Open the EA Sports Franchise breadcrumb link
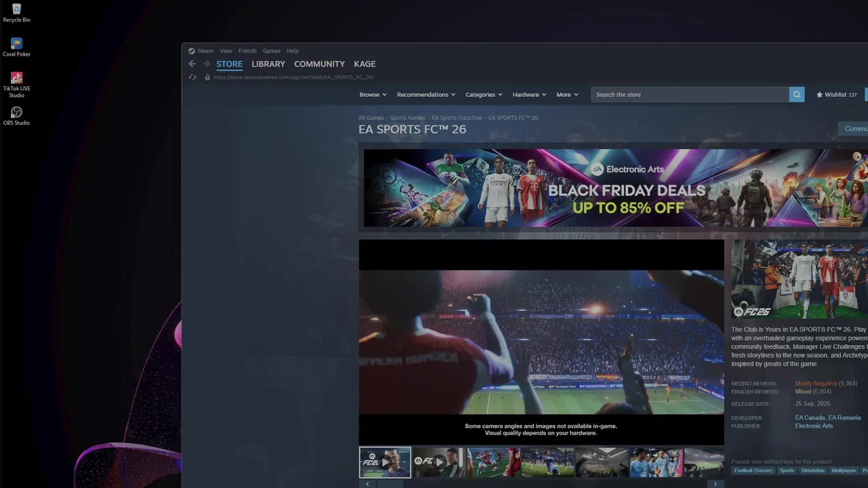This screenshot has width=868, height=488. [x=457, y=118]
